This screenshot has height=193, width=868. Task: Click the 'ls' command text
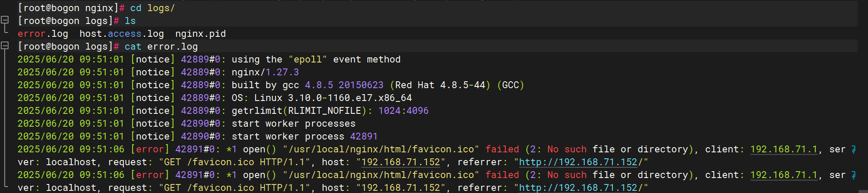(130, 21)
